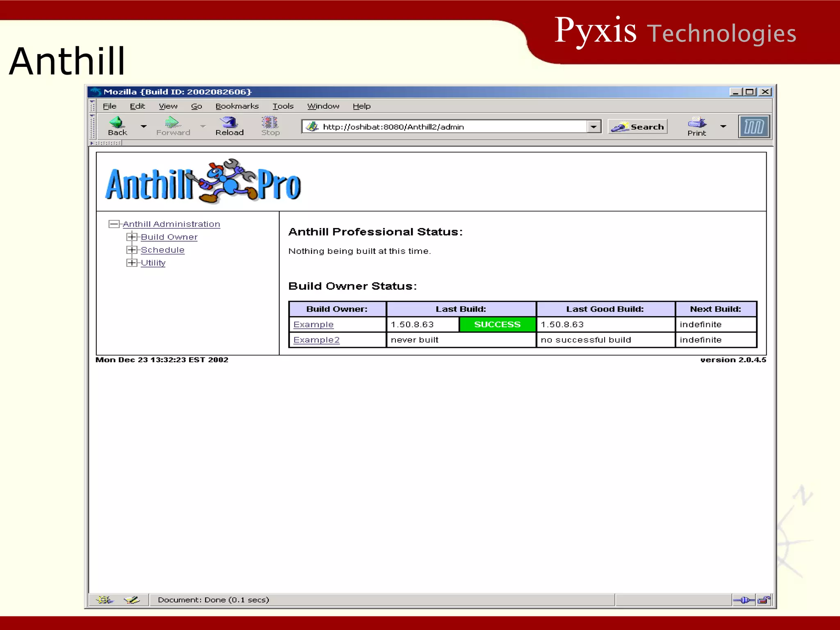This screenshot has width=840, height=630.
Task: Open the View menu
Action: click(168, 106)
